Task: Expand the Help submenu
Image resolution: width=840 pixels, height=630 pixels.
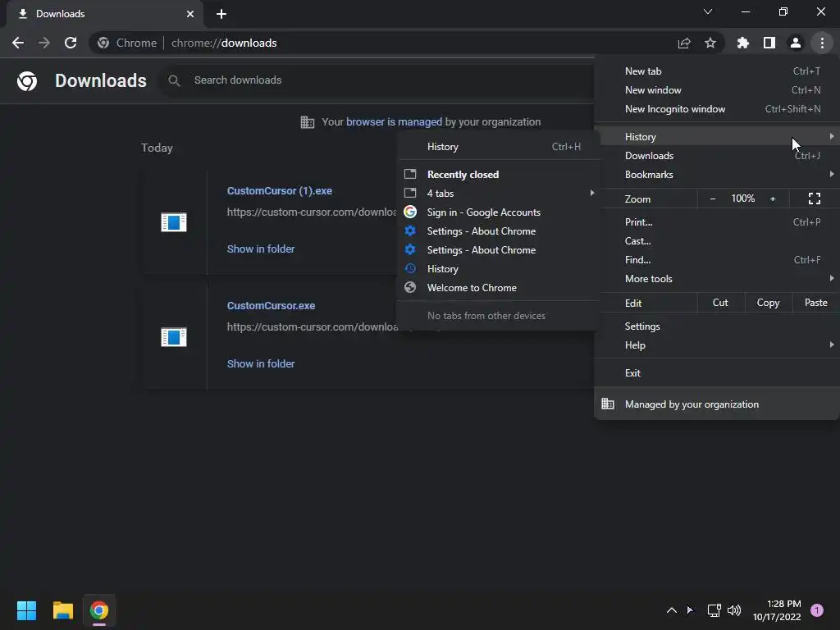Action: [717, 345]
